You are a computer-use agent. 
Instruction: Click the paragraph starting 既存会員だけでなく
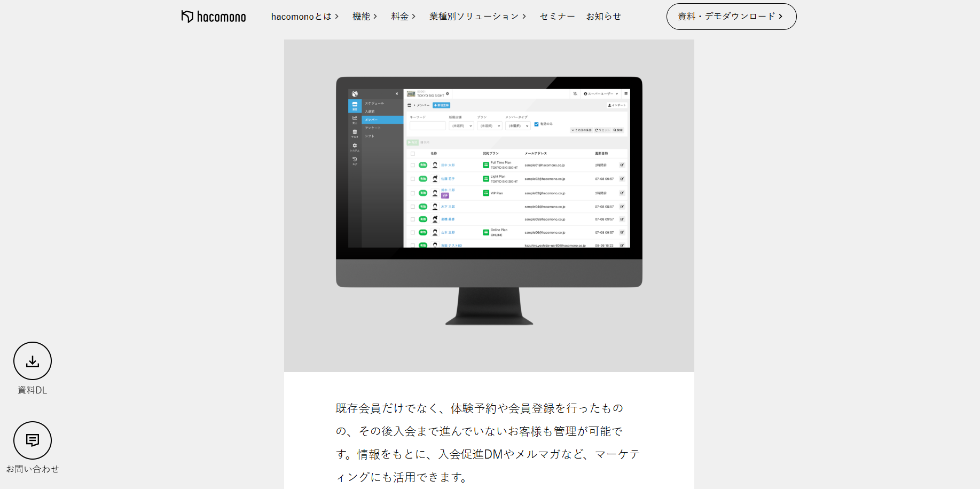(x=488, y=443)
